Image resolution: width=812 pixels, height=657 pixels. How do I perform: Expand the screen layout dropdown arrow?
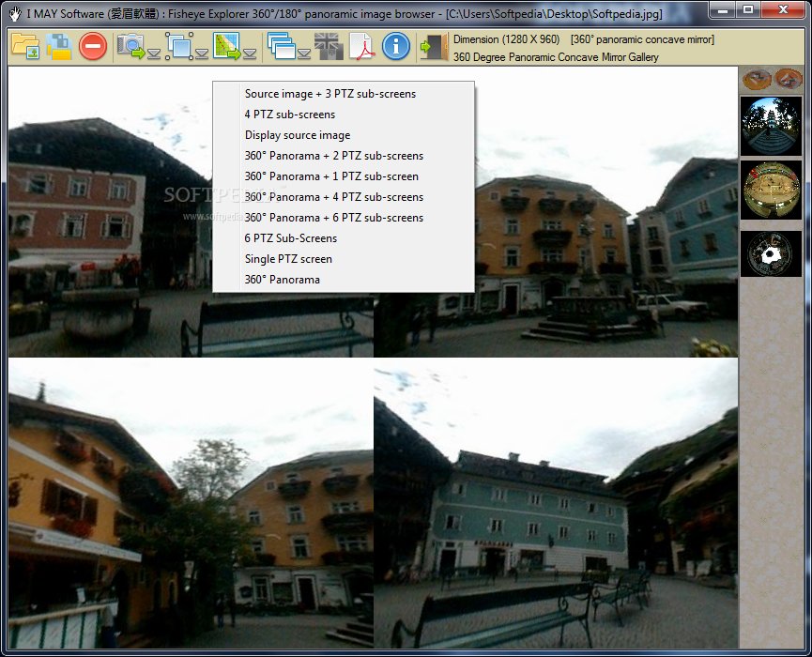tap(304, 53)
